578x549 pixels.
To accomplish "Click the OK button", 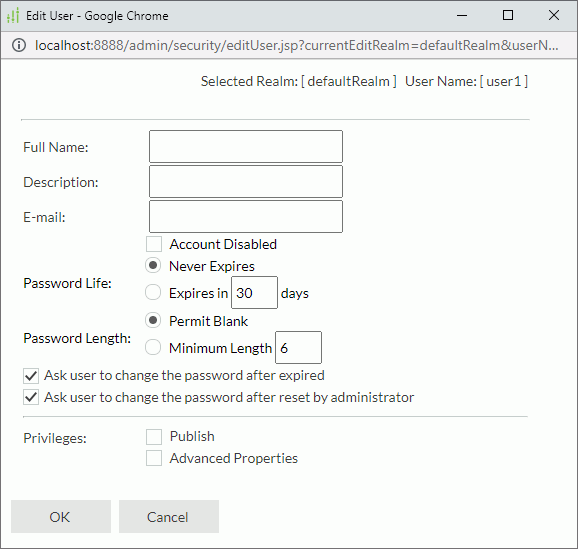I will click(x=61, y=517).
